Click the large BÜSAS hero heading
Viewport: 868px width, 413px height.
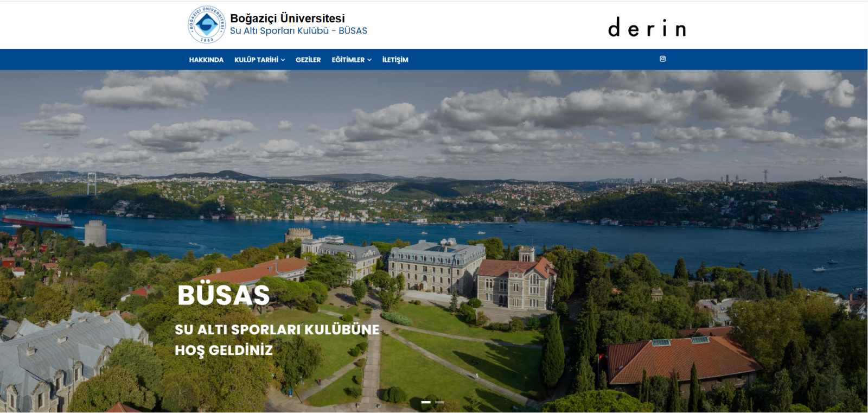(x=224, y=295)
